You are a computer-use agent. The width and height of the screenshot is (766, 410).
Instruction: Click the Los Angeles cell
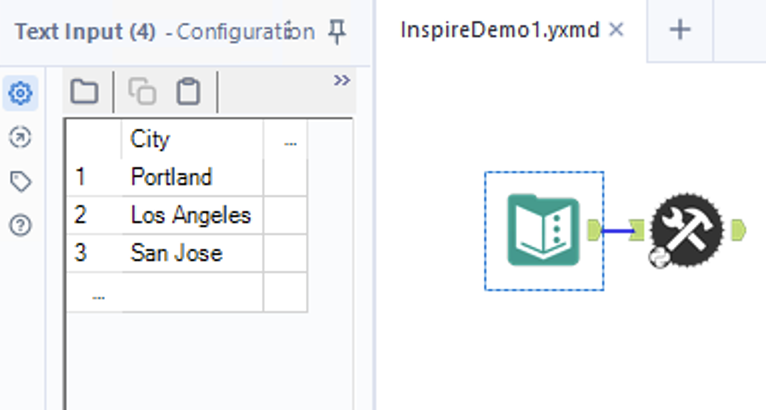[192, 215]
